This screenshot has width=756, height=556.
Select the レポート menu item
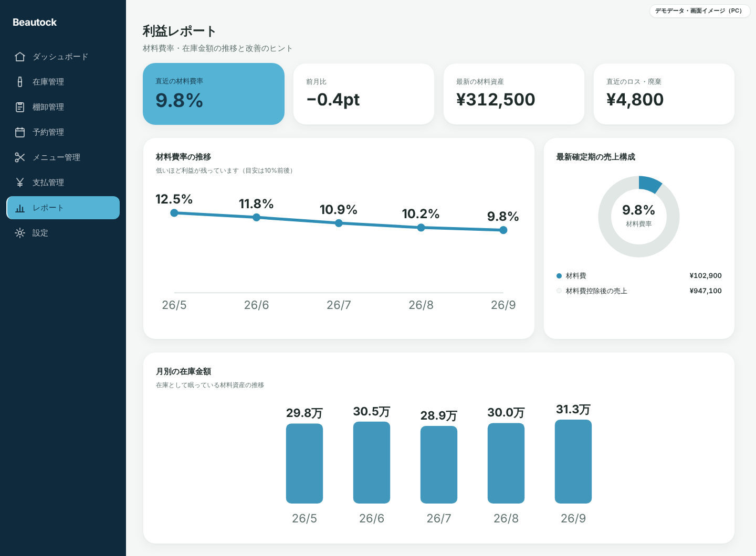(63, 208)
